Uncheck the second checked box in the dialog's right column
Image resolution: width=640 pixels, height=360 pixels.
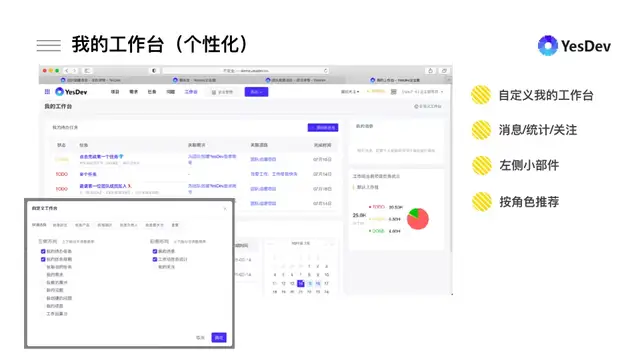coord(155,259)
